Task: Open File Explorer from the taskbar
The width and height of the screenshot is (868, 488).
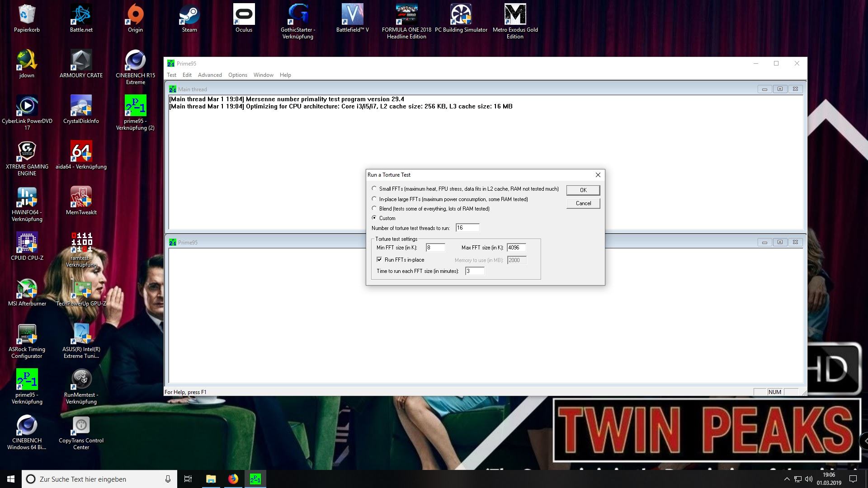Action: coord(211,479)
